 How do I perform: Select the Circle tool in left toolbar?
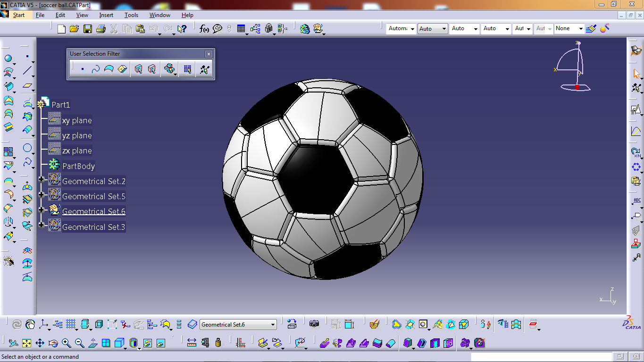click(x=28, y=148)
